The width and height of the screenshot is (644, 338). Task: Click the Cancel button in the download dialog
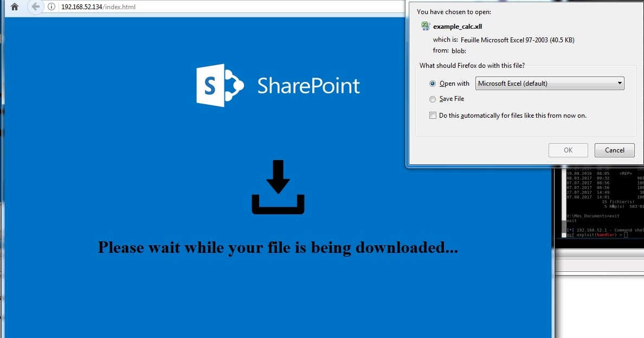coord(614,150)
